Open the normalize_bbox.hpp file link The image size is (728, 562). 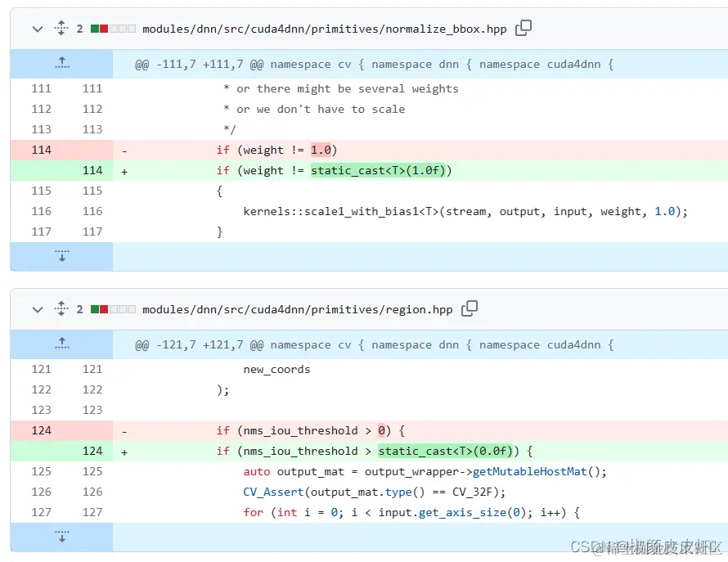pos(324,29)
